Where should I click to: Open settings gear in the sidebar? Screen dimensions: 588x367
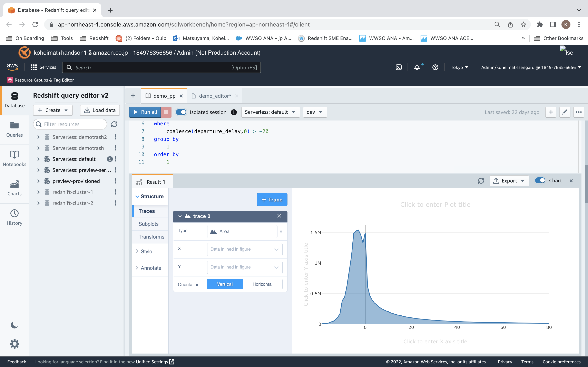[x=14, y=344]
